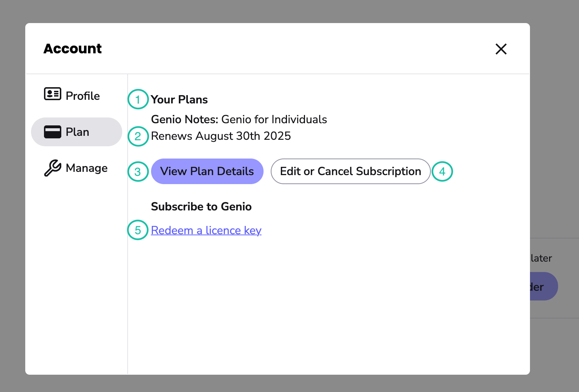
Task: Click badge 5 beside the licence key link
Action: tap(138, 230)
